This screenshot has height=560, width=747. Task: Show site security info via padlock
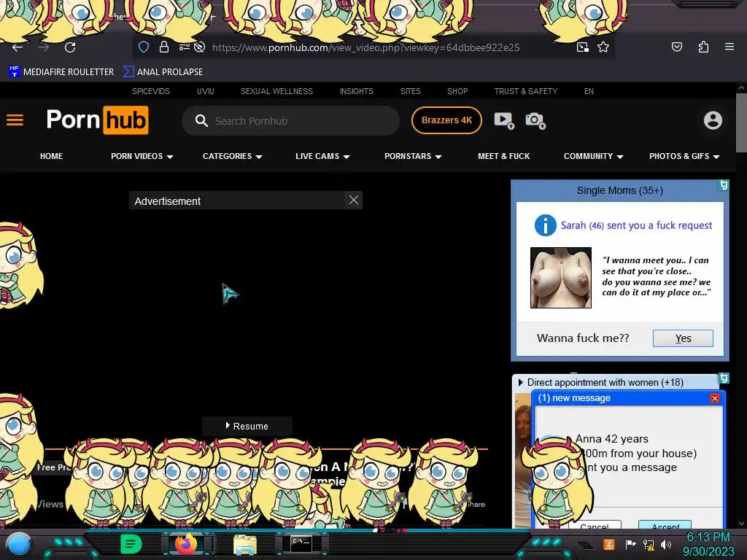coord(164,47)
